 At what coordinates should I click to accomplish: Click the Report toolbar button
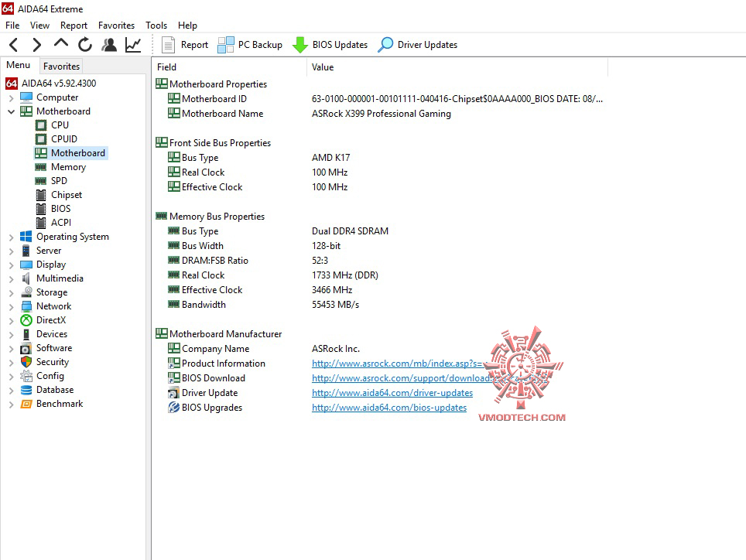[185, 45]
